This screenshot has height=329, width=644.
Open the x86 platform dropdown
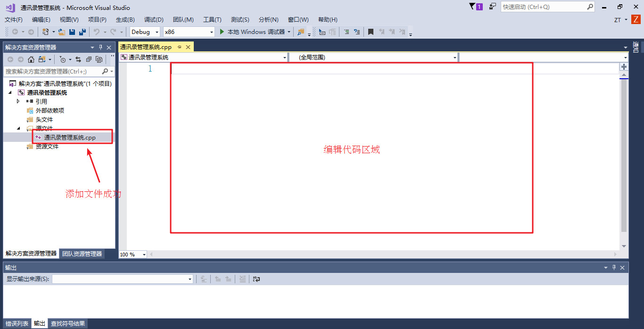(x=211, y=32)
